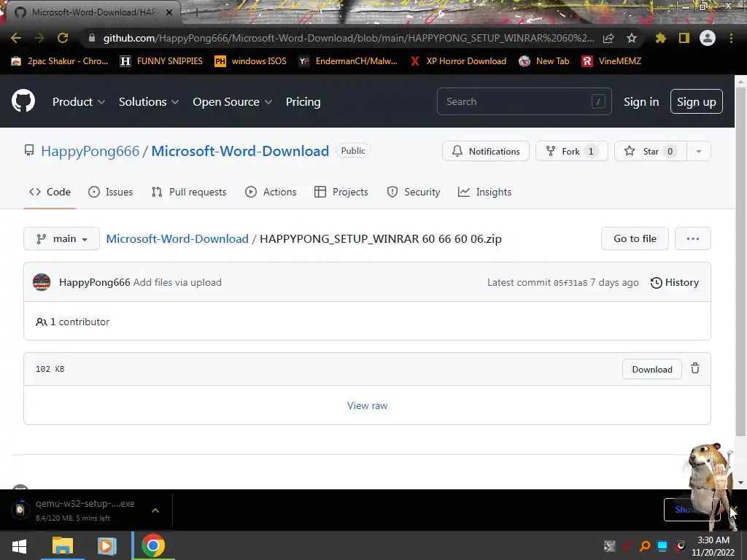The width and height of the screenshot is (747, 560).
Task: Open the HappyPong666 owner link
Action: (x=90, y=151)
